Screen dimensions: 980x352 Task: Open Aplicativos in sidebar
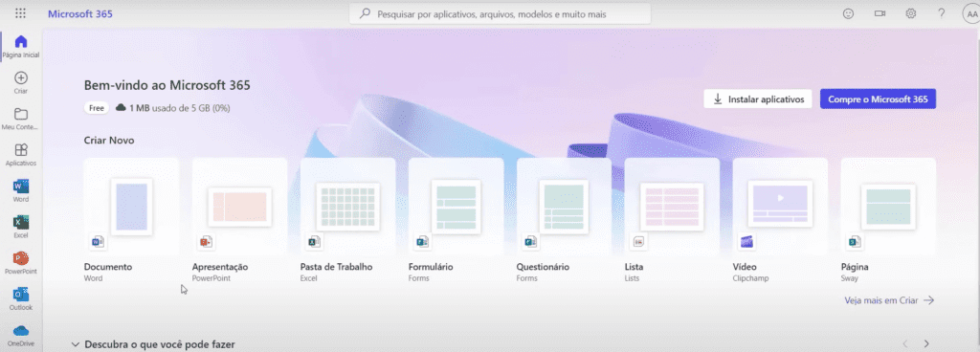[21, 155]
